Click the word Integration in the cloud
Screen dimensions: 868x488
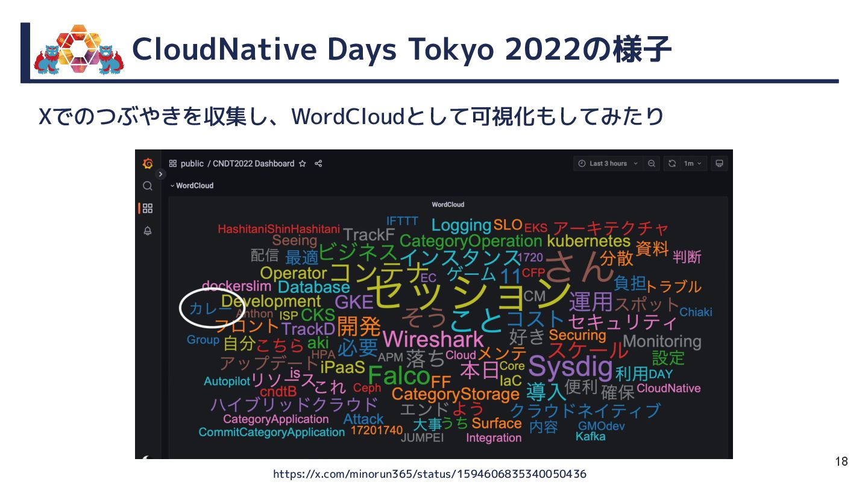(494, 438)
